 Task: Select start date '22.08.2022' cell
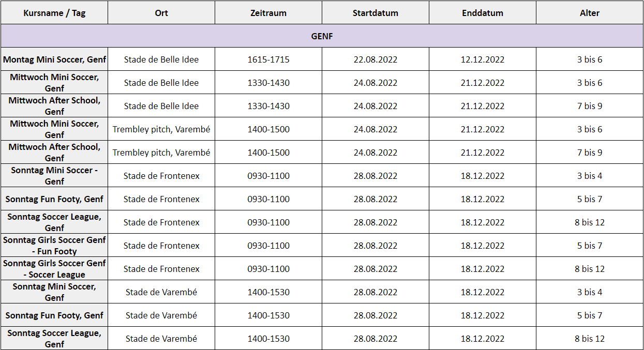pos(376,59)
